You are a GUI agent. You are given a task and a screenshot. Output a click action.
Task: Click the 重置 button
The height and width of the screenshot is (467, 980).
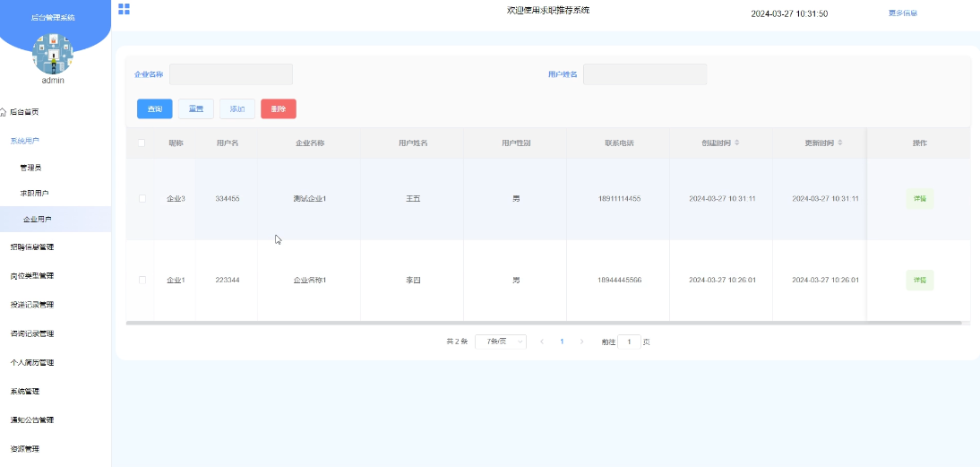point(196,108)
